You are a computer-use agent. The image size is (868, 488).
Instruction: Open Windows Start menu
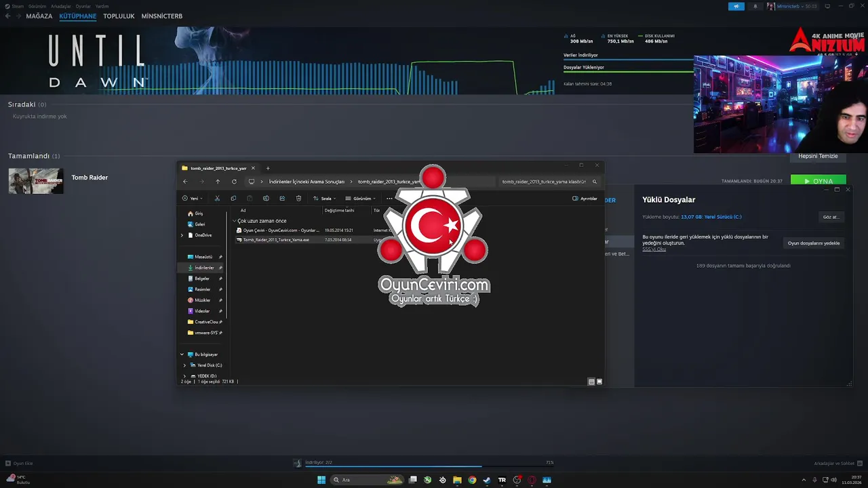(x=321, y=480)
